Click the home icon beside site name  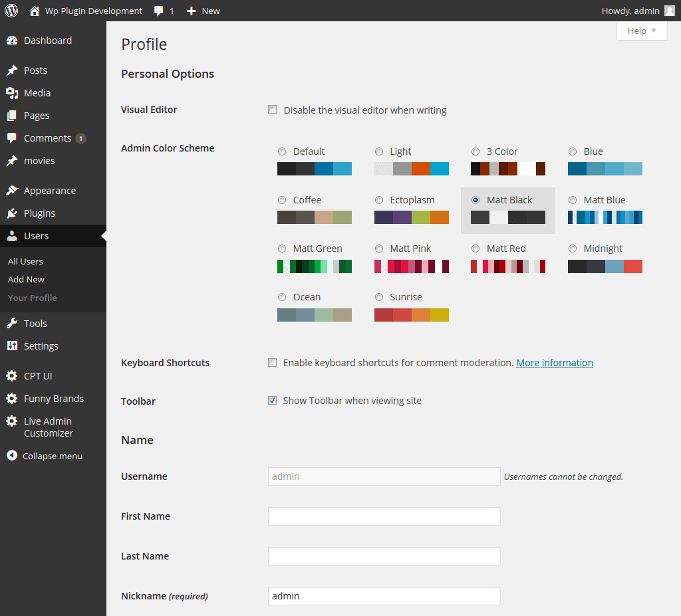point(35,11)
